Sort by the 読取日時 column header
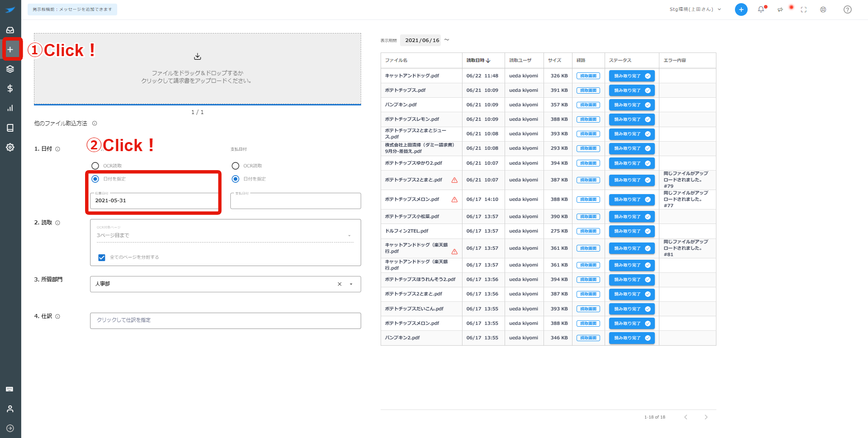 478,60
